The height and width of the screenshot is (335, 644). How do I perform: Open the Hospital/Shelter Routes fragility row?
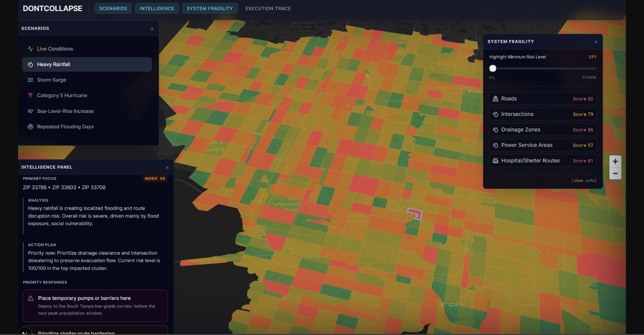point(543,161)
